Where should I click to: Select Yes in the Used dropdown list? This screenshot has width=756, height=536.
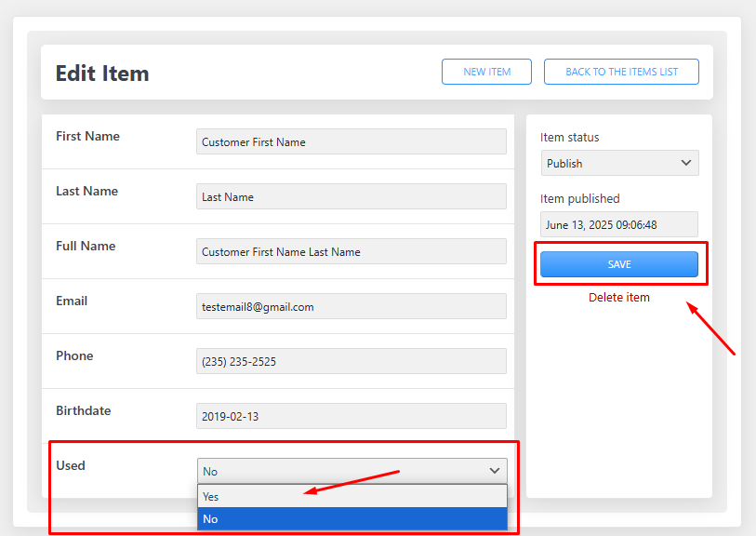[x=351, y=496]
